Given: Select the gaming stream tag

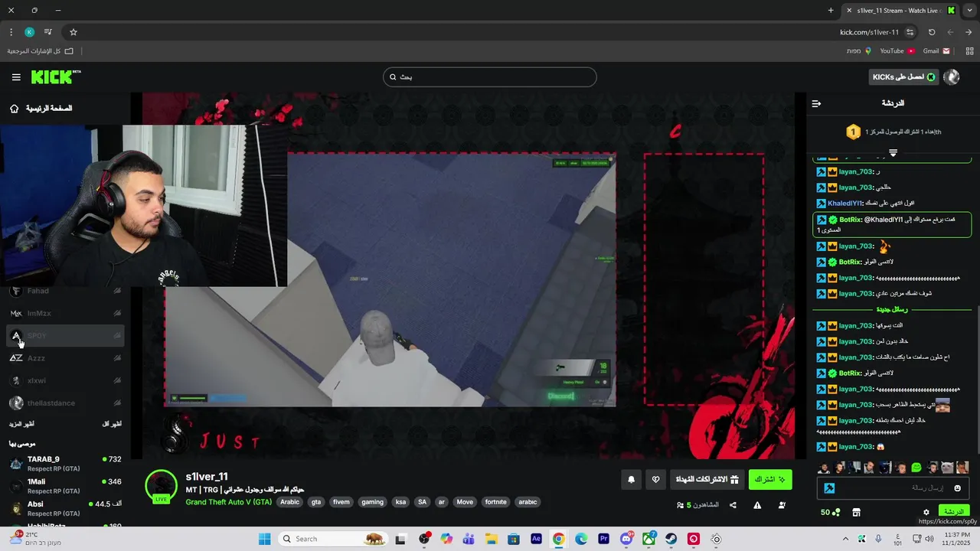Looking at the screenshot, I should point(372,502).
